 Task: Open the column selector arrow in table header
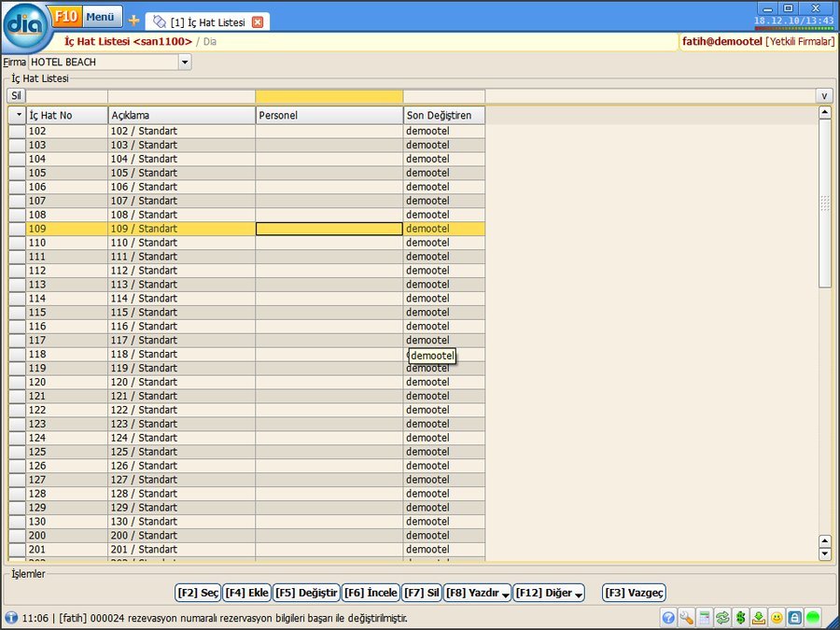point(17,115)
